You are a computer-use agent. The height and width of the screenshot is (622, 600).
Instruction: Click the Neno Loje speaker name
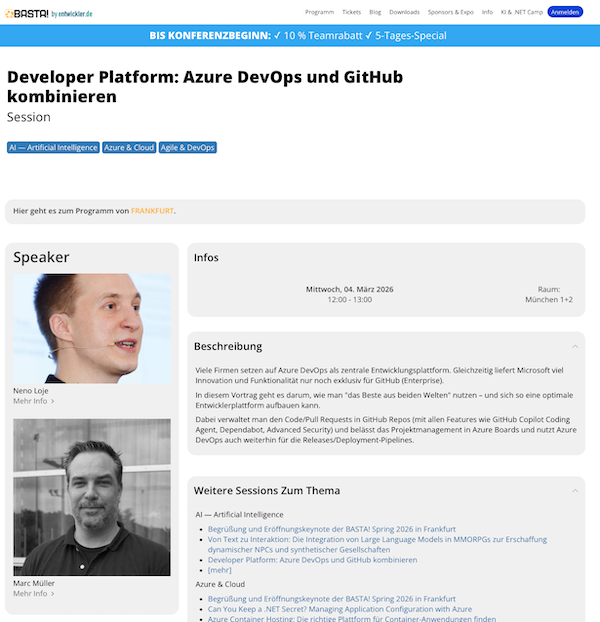(31, 391)
